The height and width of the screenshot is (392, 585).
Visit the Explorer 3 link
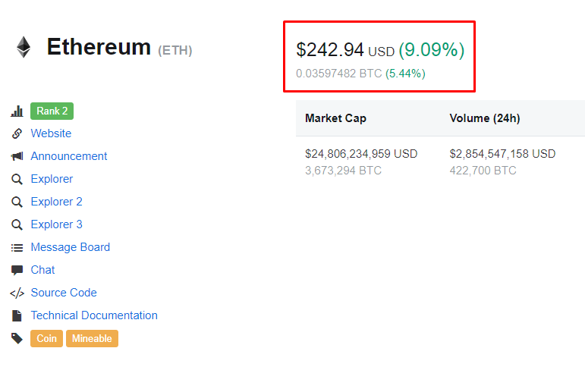point(56,224)
